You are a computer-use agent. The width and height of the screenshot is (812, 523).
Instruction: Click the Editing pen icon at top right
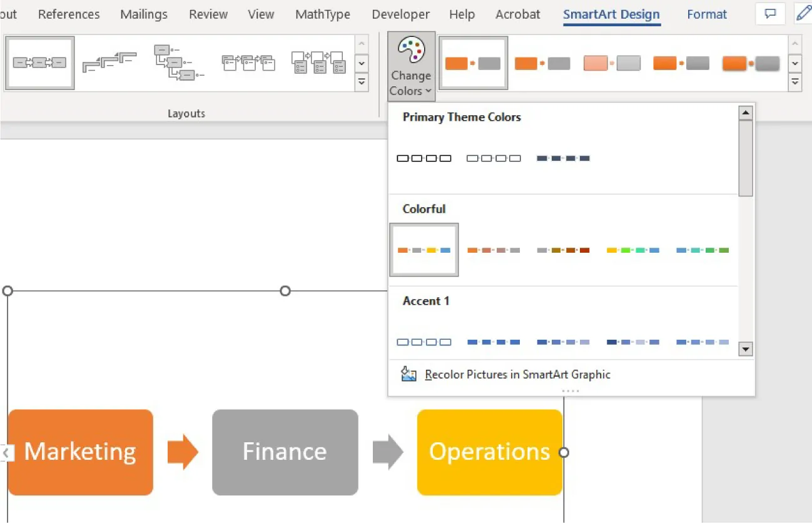tap(803, 13)
